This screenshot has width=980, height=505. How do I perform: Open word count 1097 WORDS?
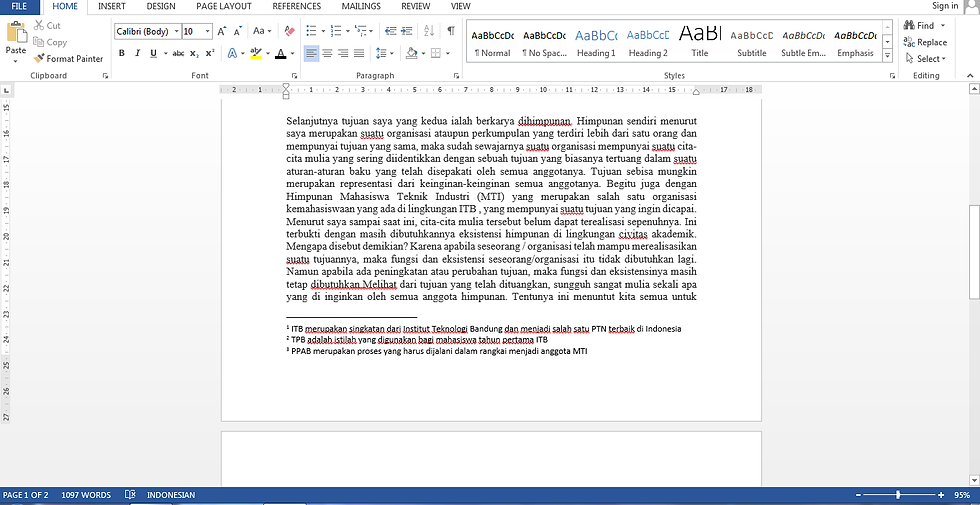point(86,494)
